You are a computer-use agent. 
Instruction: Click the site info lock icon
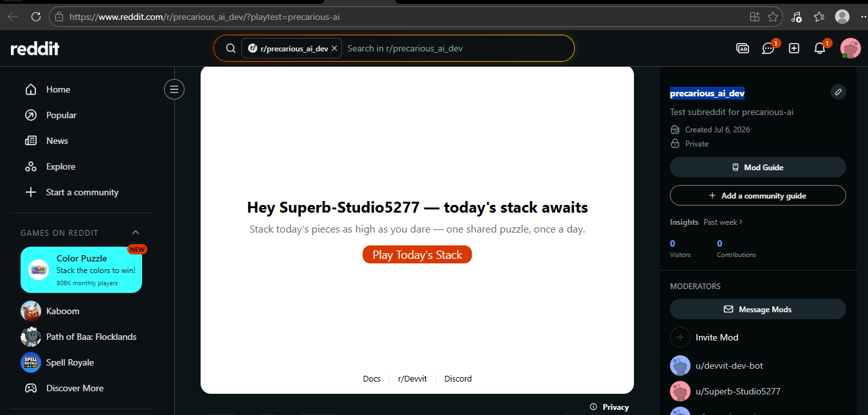click(x=59, y=17)
